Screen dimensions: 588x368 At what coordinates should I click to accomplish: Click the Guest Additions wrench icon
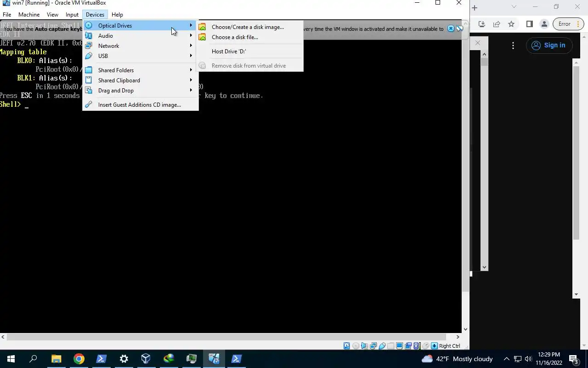coord(89,104)
